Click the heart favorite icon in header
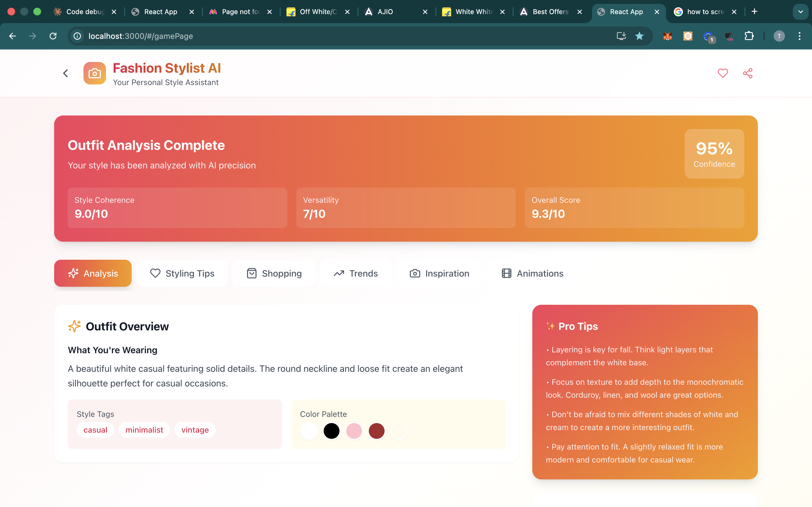The width and height of the screenshot is (812, 507). (722, 73)
